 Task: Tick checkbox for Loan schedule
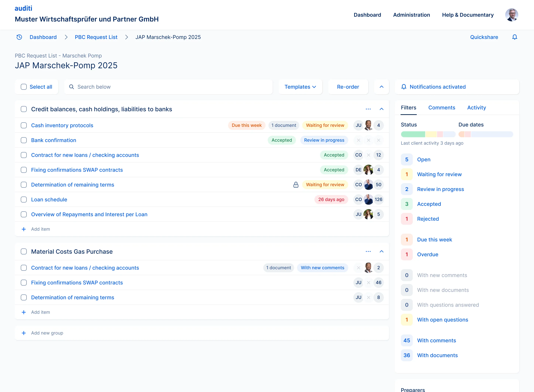coord(24,200)
